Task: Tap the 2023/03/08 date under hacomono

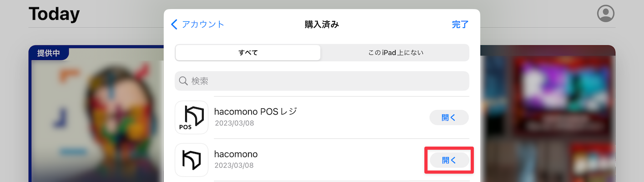Action: coord(234,165)
